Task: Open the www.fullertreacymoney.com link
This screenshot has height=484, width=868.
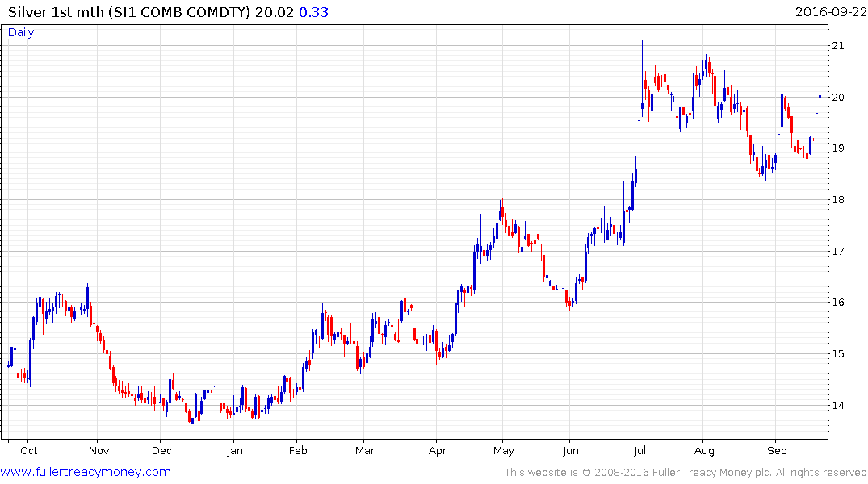Action: pyautogui.click(x=86, y=472)
